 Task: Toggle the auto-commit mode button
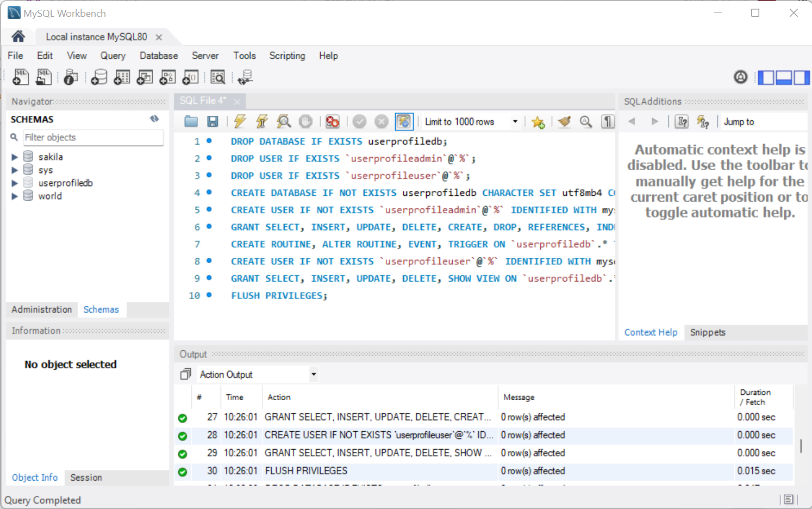pyautogui.click(x=404, y=122)
